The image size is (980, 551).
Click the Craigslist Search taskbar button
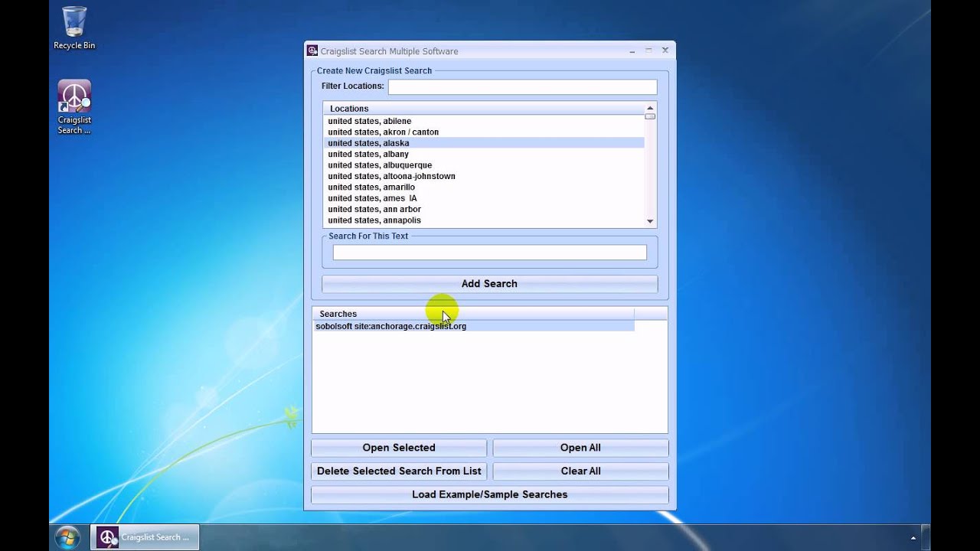pos(145,537)
